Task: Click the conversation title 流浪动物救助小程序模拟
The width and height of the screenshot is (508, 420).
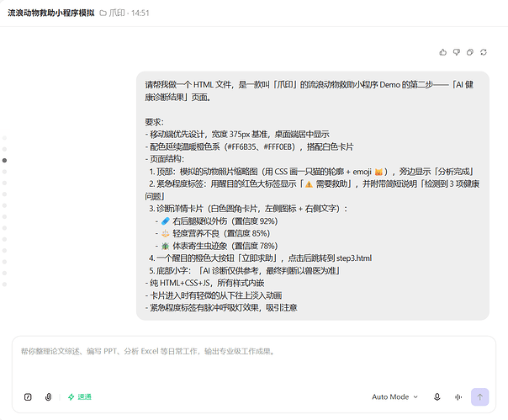Action: point(51,13)
